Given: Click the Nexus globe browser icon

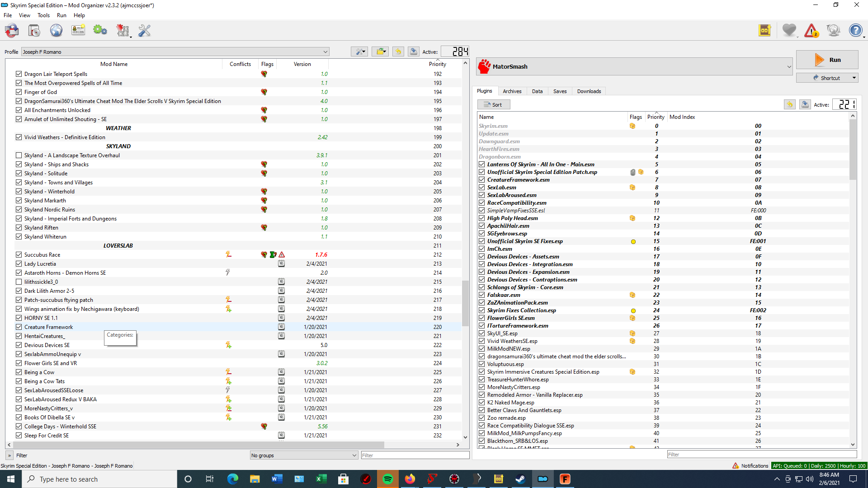Looking at the screenshot, I should pyautogui.click(x=56, y=31).
